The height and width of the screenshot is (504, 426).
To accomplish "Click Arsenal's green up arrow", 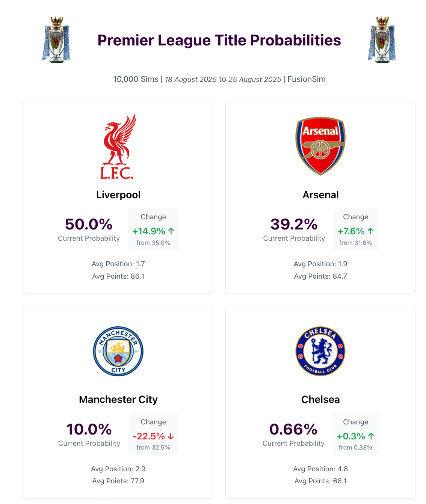I will coord(370,231).
